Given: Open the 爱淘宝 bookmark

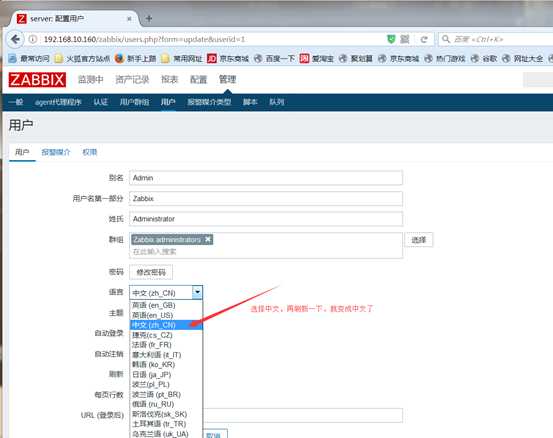Looking at the screenshot, I should click(x=317, y=59).
